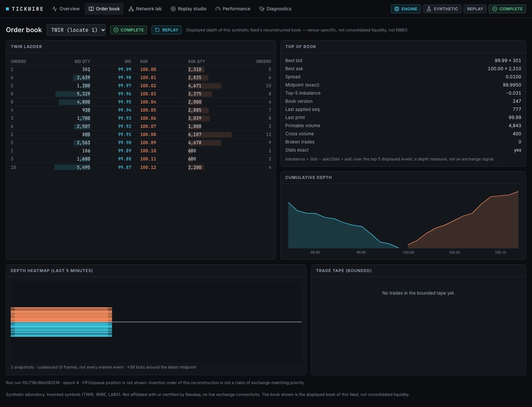Click the Order book page icon

pyautogui.click(x=91, y=9)
